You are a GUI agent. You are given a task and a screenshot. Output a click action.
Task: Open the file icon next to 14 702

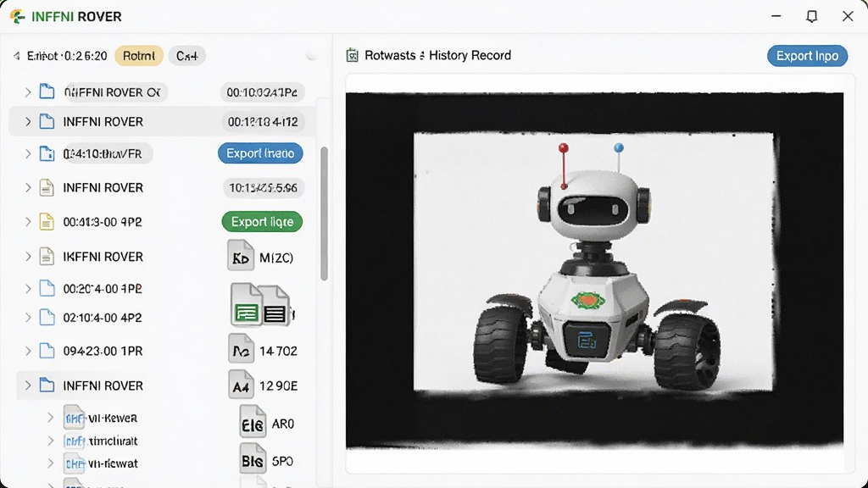pos(241,349)
